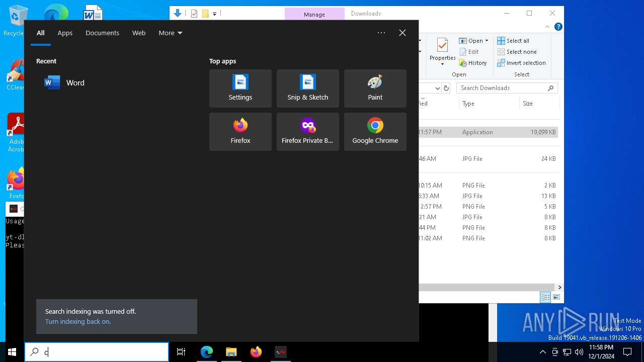
Task: Open the Action Center notifications
Action: (627, 352)
